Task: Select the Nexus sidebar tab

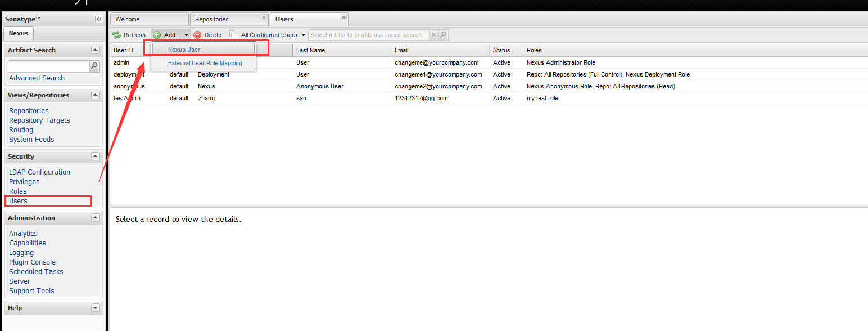Action: pos(19,33)
